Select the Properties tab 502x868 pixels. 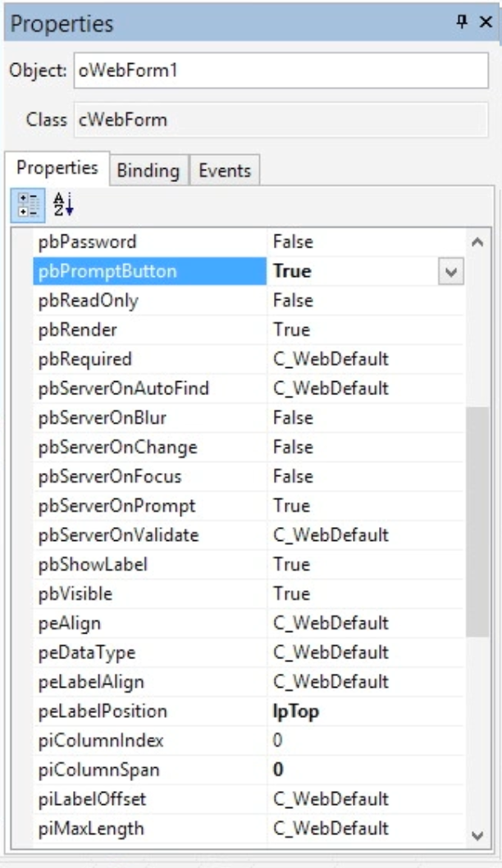click(57, 168)
